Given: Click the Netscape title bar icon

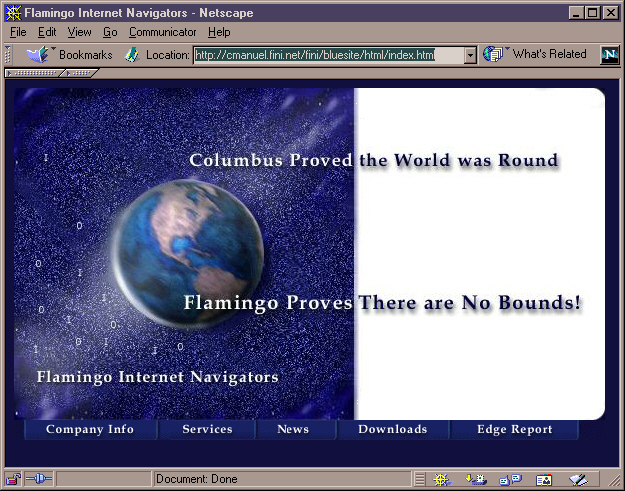Looking at the screenshot, I should pos(13,13).
